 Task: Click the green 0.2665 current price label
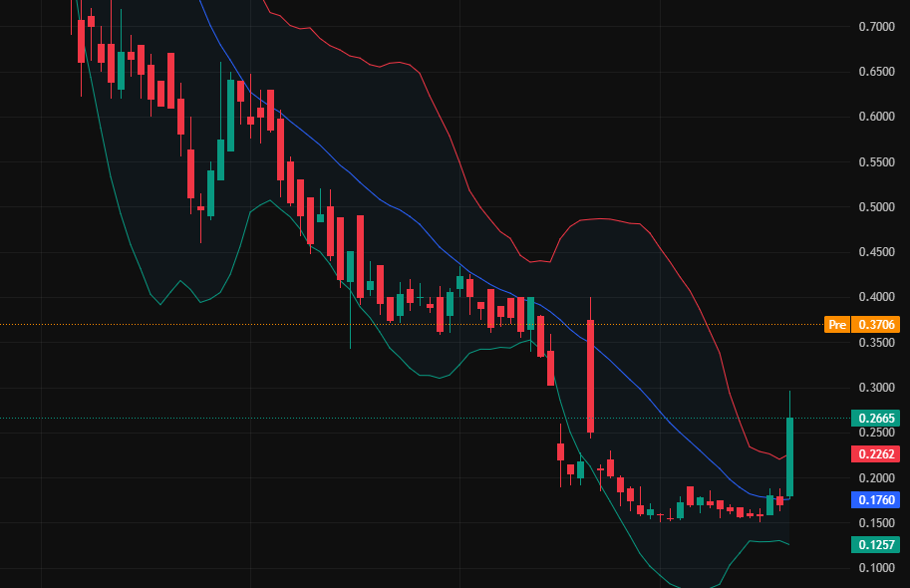(x=876, y=418)
